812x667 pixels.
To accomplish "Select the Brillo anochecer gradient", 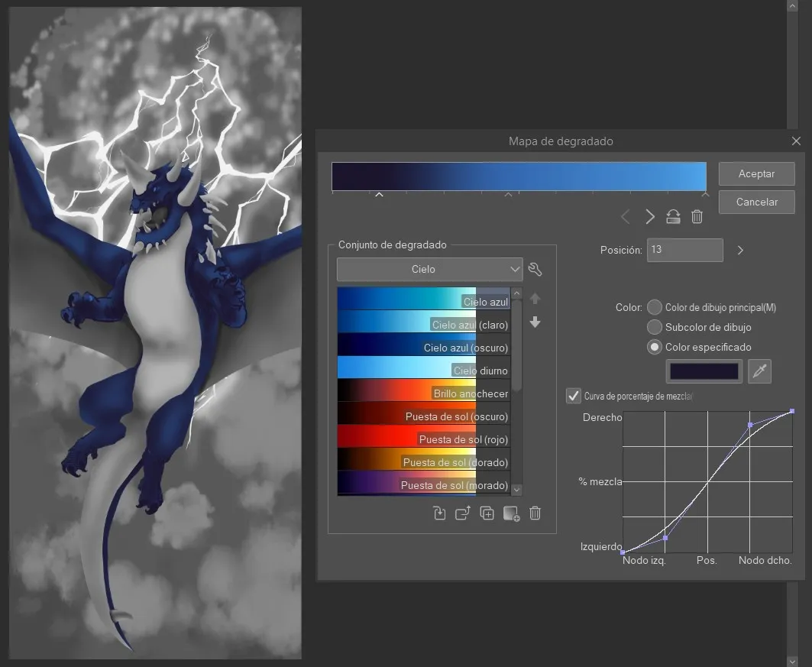I will click(x=424, y=390).
